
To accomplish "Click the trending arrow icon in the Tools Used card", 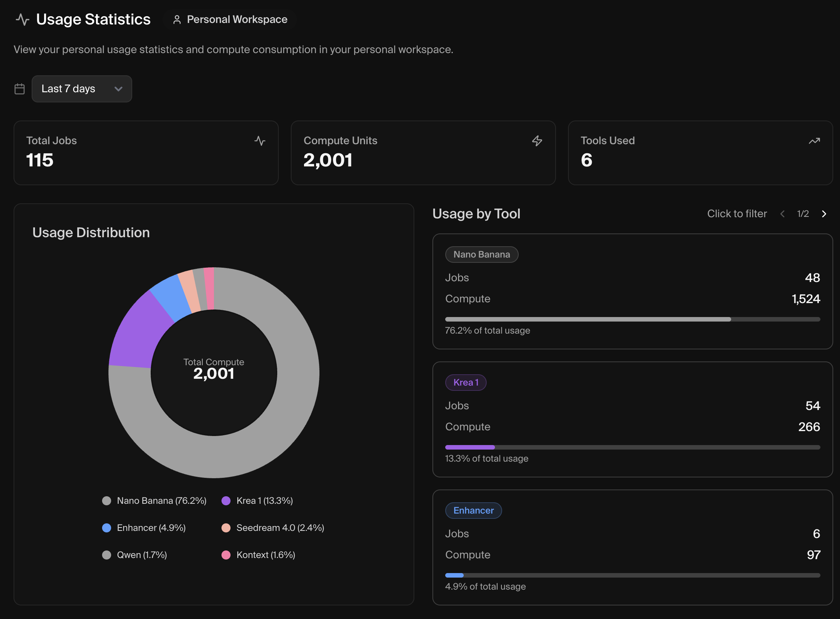I will click(x=814, y=141).
